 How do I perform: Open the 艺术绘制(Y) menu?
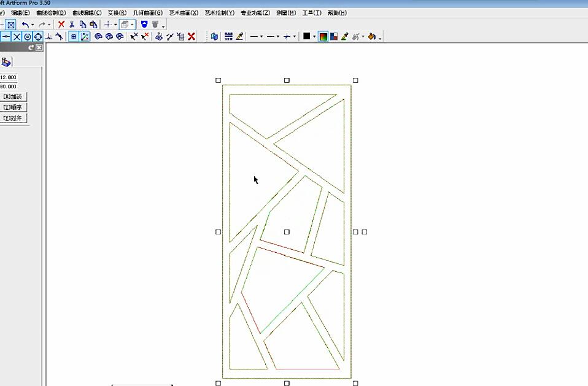click(219, 13)
